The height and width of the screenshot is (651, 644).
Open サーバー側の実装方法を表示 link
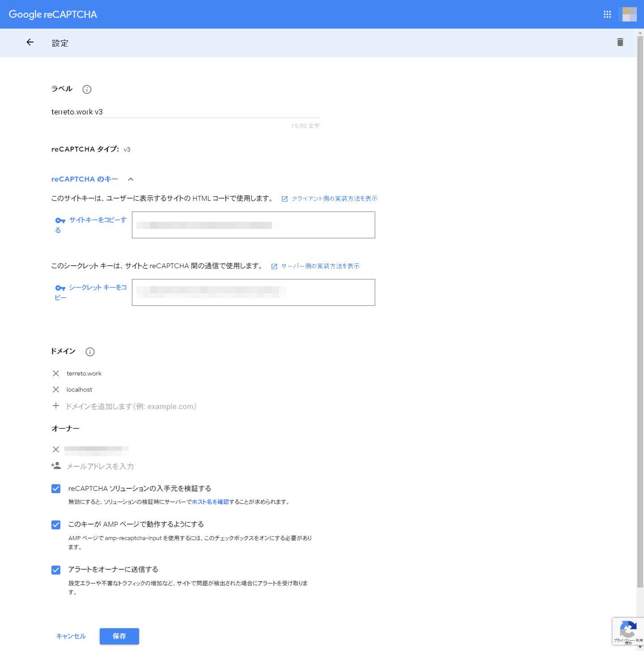[320, 266]
